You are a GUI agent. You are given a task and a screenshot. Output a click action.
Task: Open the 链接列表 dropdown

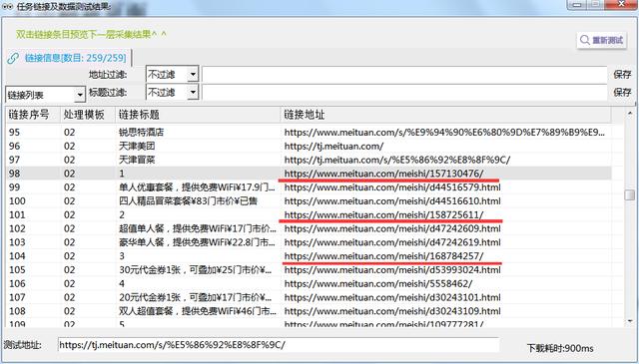tap(80, 95)
